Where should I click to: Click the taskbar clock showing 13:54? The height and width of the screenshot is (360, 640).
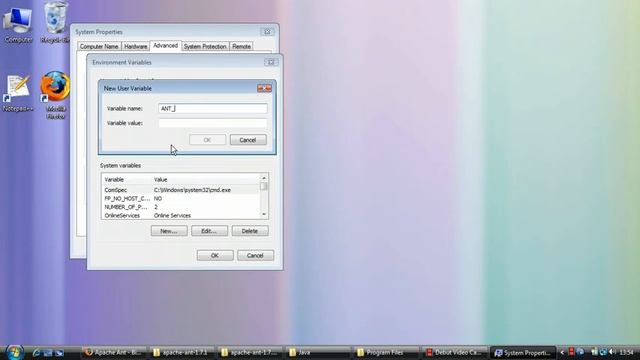(x=627, y=352)
